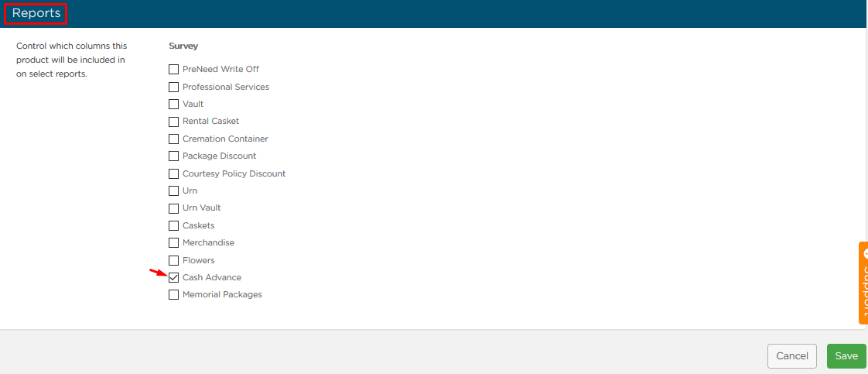Enable the Urn Vault checkbox
868x374 pixels.
(174, 208)
